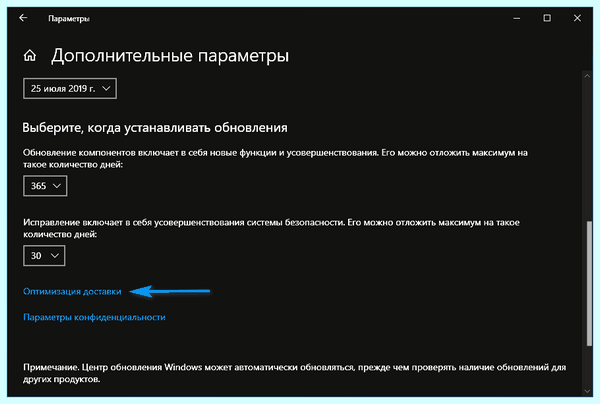Click the Примечание note about Центр обновления Windows

(294, 373)
